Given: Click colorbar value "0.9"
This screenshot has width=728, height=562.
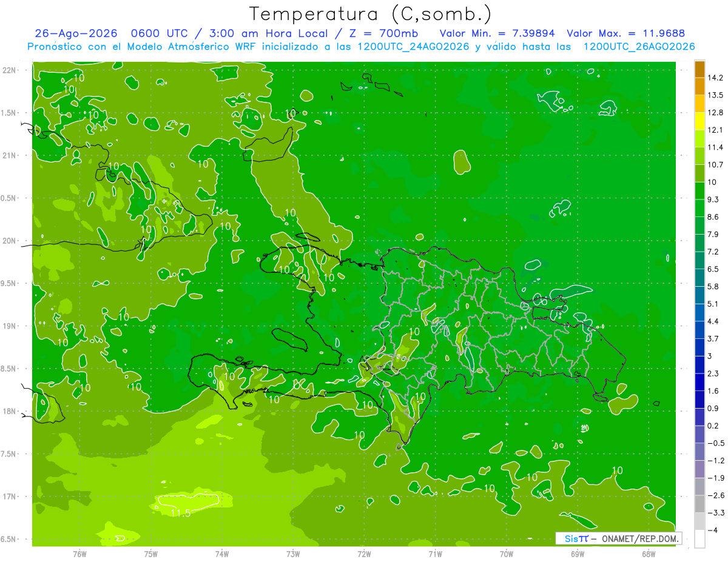Looking at the screenshot, I should coord(714,409).
